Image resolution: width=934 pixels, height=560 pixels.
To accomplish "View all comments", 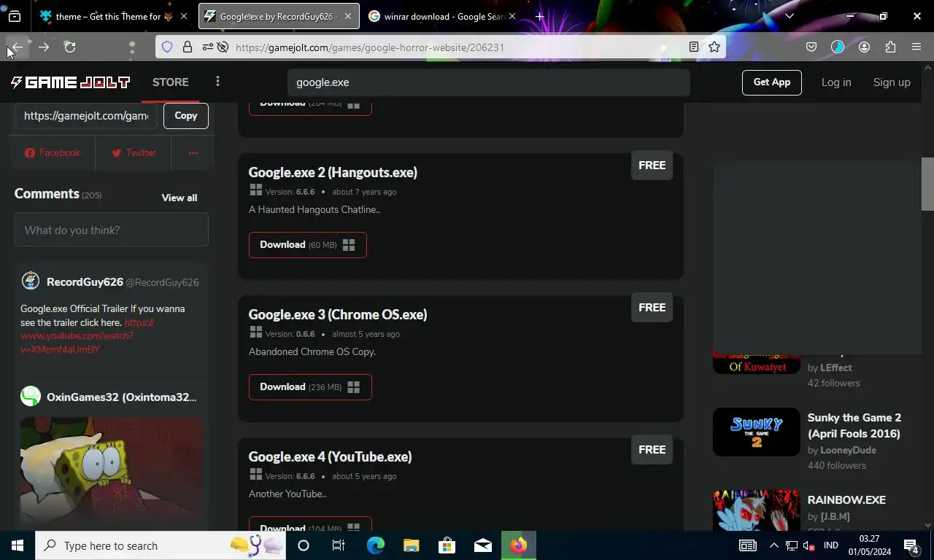I will coord(180,198).
